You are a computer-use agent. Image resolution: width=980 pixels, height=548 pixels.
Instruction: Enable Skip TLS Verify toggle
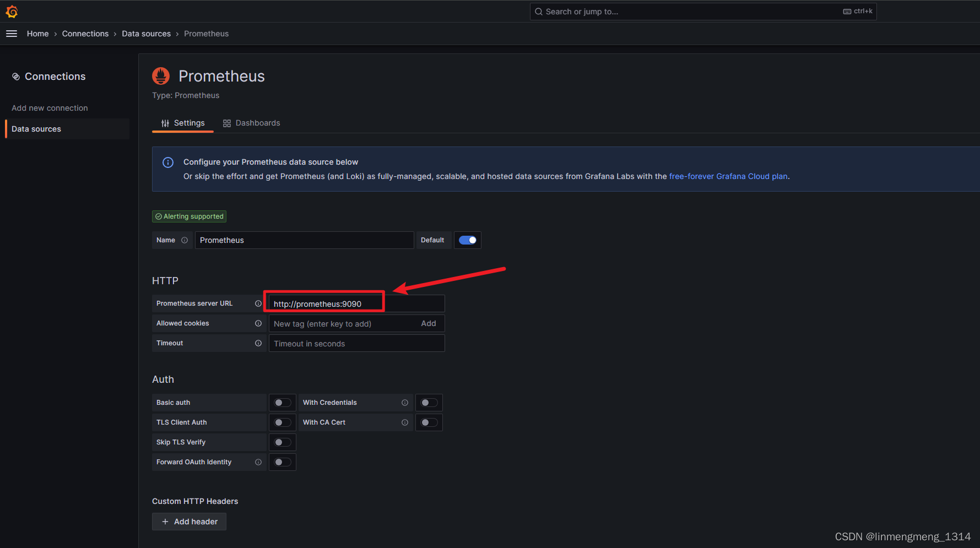(x=283, y=442)
